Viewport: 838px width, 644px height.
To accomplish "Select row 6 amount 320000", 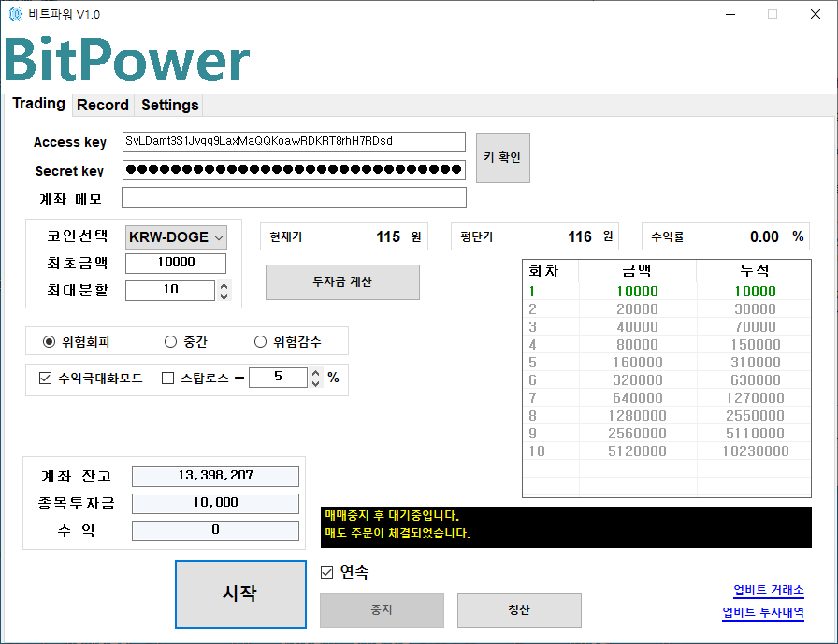I will [638, 380].
